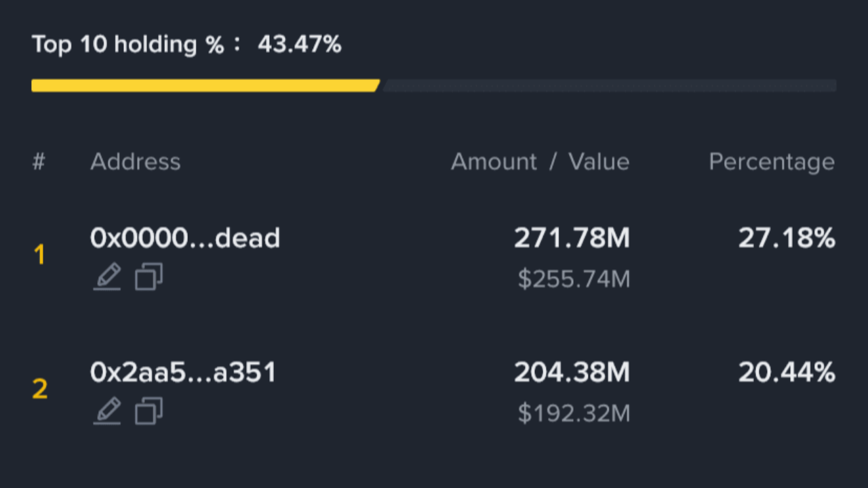Click the edit icon under 0x0000...dead

107,277
